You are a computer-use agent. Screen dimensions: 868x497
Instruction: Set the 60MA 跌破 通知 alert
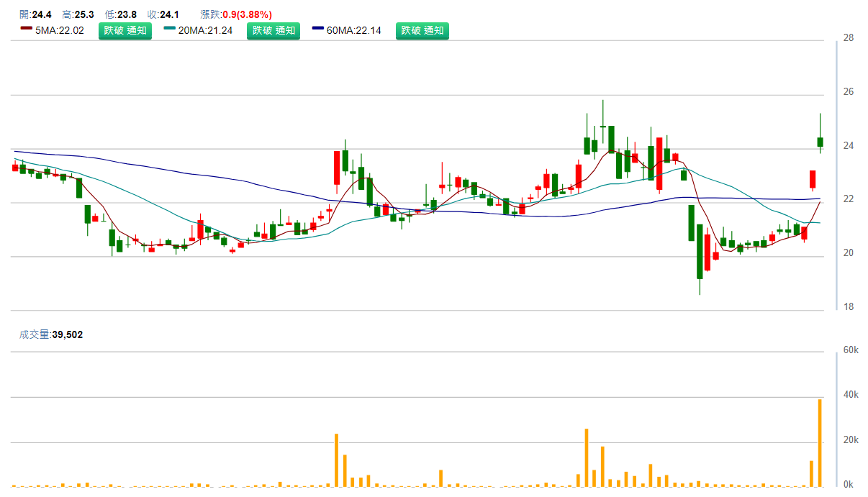(x=422, y=30)
